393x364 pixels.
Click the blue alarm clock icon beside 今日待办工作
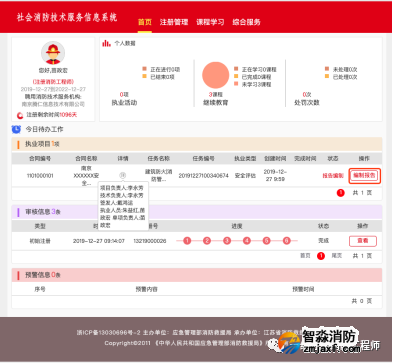[16, 129]
